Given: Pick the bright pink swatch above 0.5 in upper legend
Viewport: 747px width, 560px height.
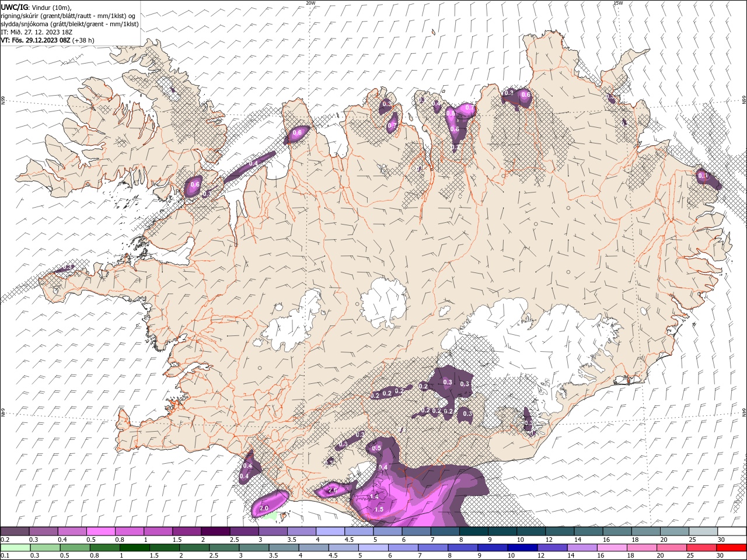Looking at the screenshot, I should point(100,531).
